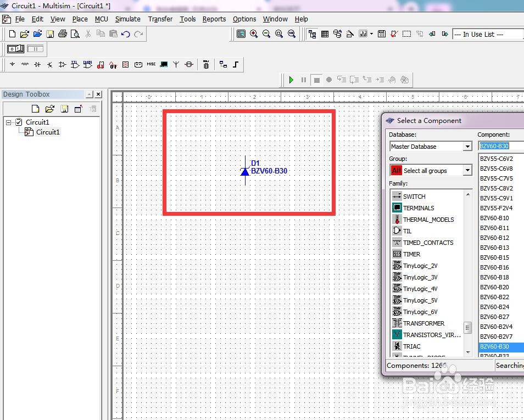Stop the simulation
Image resolution: width=524 pixels, height=420 pixels.
[316, 80]
